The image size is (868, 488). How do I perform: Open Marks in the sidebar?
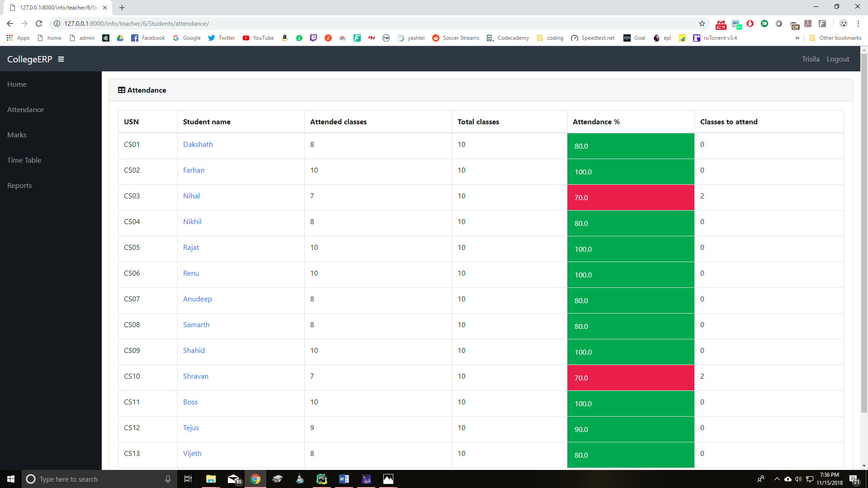(17, 135)
